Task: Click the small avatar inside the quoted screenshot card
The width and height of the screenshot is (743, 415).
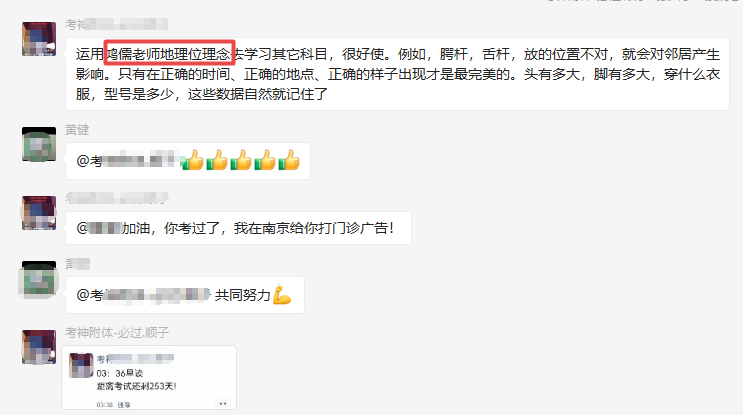Action: 81,365
